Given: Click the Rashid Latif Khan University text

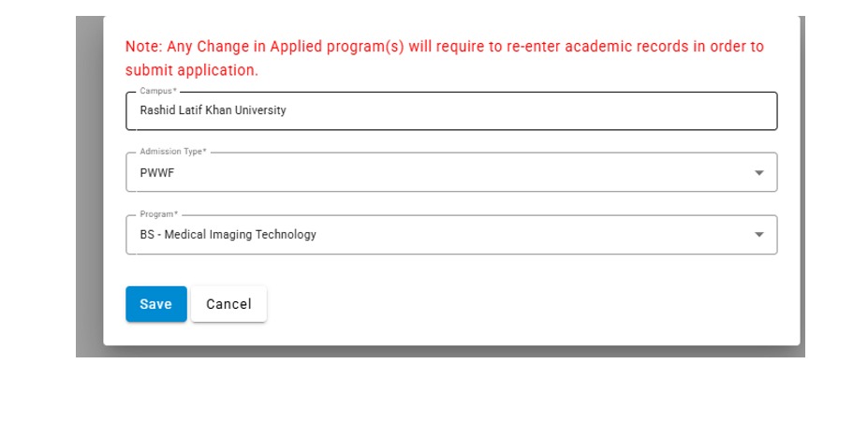Looking at the screenshot, I should tap(213, 110).
